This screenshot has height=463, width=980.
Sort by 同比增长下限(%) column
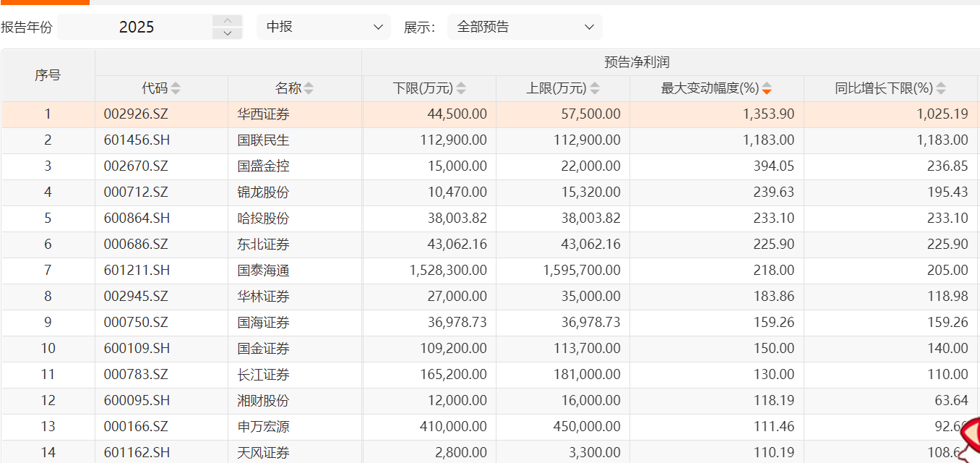click(941, 88)
